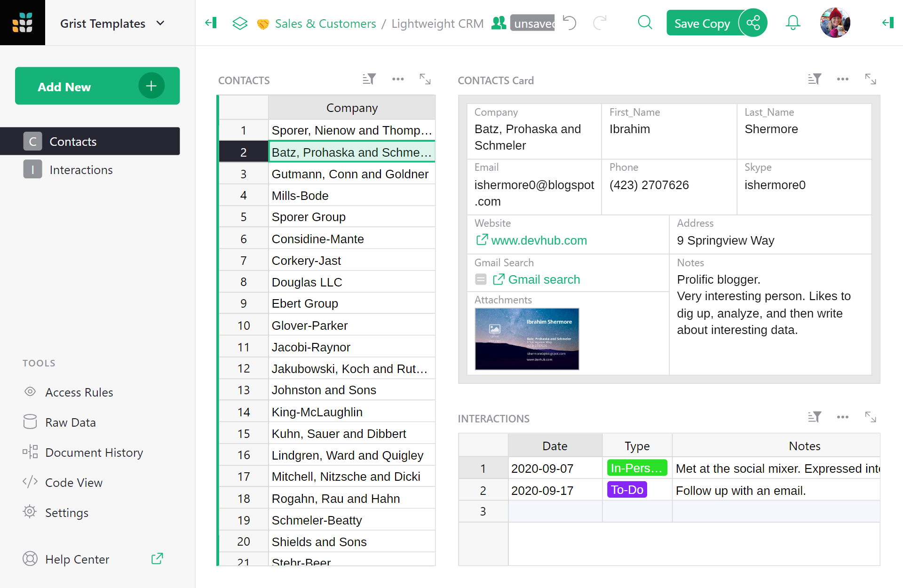Expand the CONTACTS widget

pyautogui.click(x=425, y=79)
